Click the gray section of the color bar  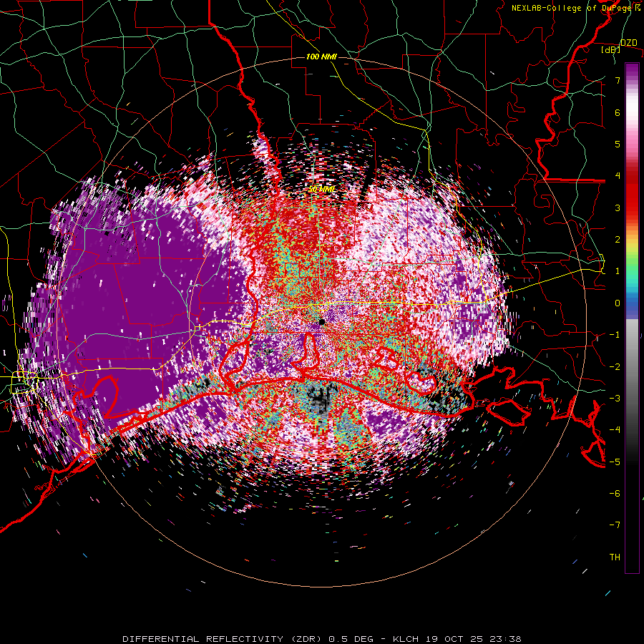[x=632, y=353]
